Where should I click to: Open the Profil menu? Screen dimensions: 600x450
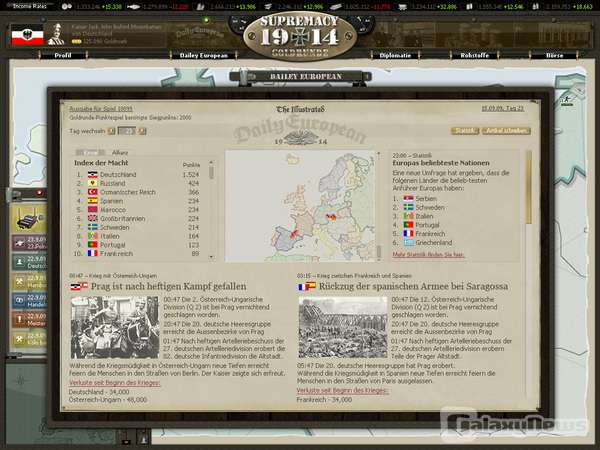click(x=63, y=55)
